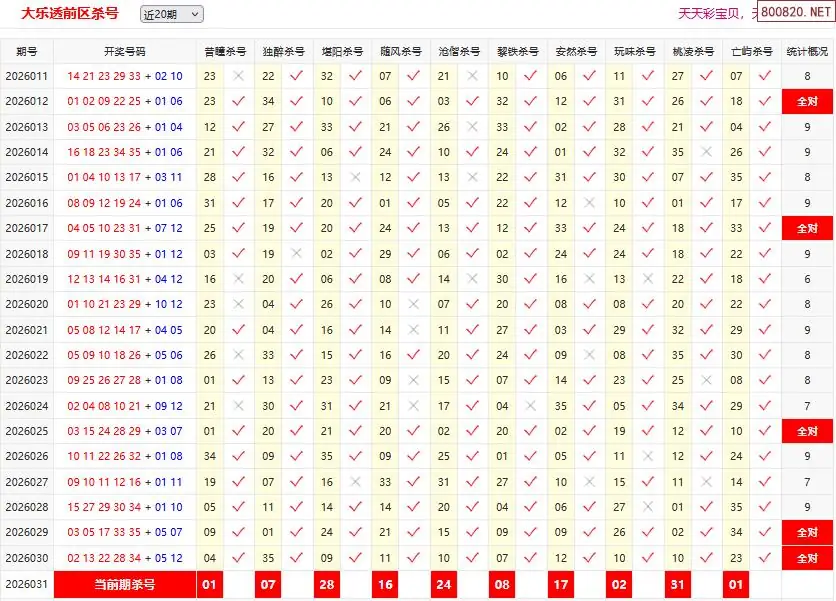Click the X mark in 独醉杀号 for 2026018
The height and width of the screenshot is (601, 836).
tap(296, 254)
